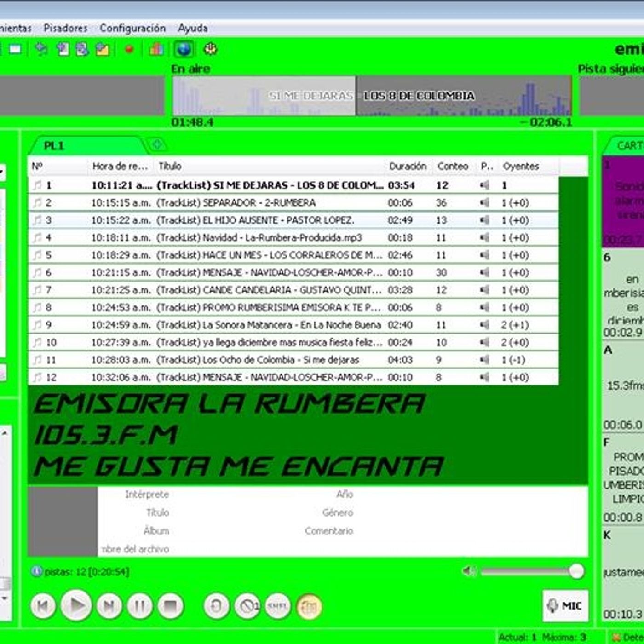Viewport: 644px width, 644px height.
Task: Select track PROMO RUMBERISIMA EMISORA K TE P
Action: click(293, 308)
